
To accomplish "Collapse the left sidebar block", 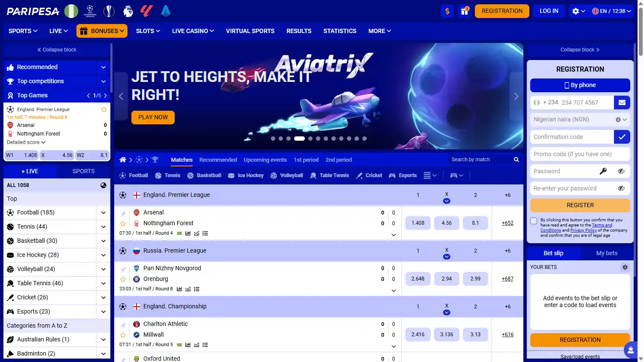I will tap(57, 50).
